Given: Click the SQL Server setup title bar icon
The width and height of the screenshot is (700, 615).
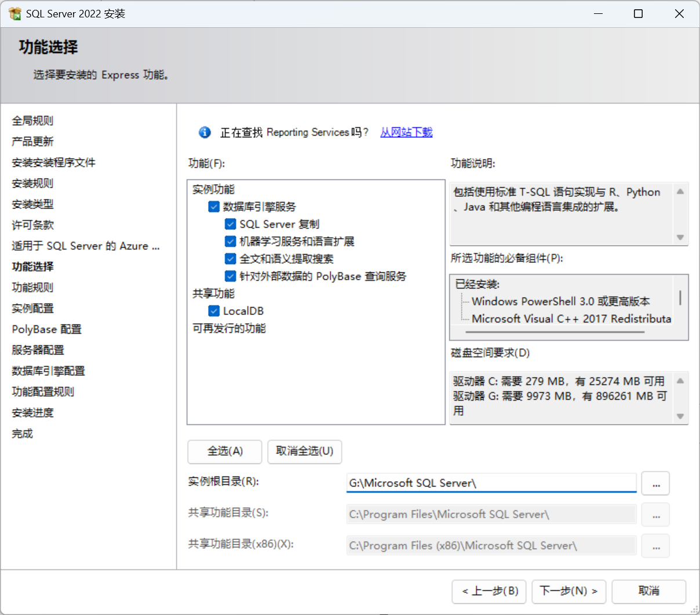Looking at the screenshot, I should (x=14, y=13).
